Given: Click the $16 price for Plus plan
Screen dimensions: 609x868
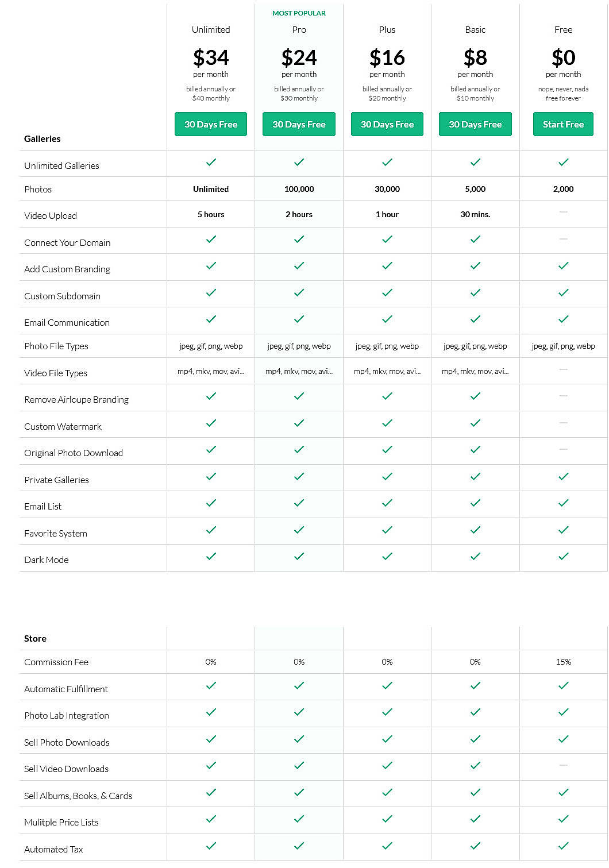Looking at the screenshot, I should (x=387, y=57).
